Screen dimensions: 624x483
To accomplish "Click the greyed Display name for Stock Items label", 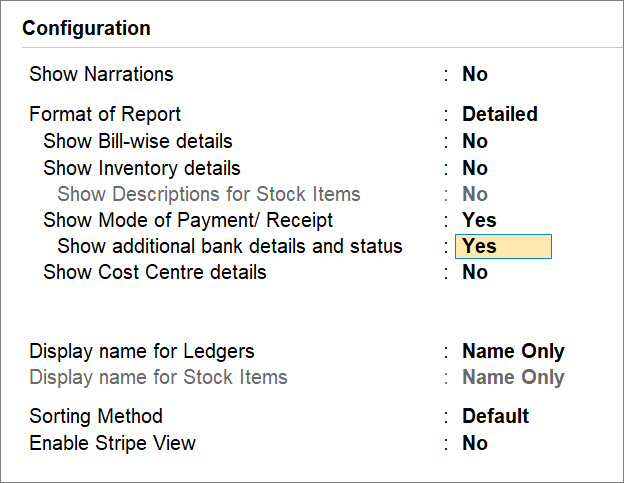I will pyautogui.click(x=158, y=378).
